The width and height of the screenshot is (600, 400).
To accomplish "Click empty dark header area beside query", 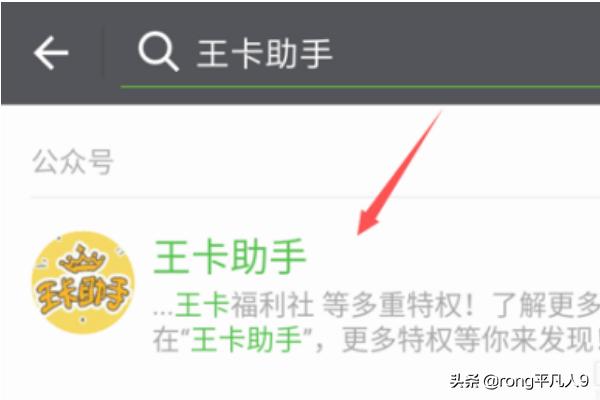I will click(467, 52).
